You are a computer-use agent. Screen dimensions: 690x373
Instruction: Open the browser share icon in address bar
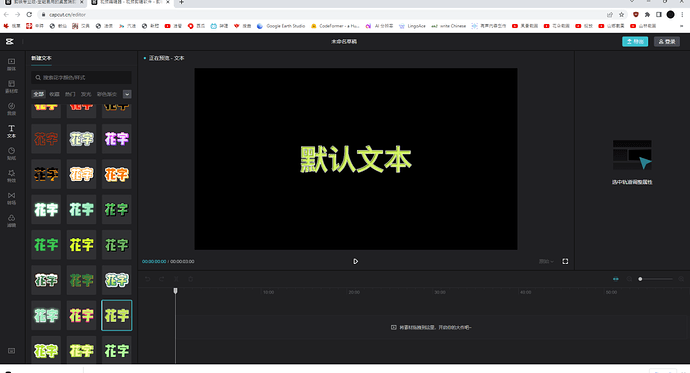pos(610,15)
